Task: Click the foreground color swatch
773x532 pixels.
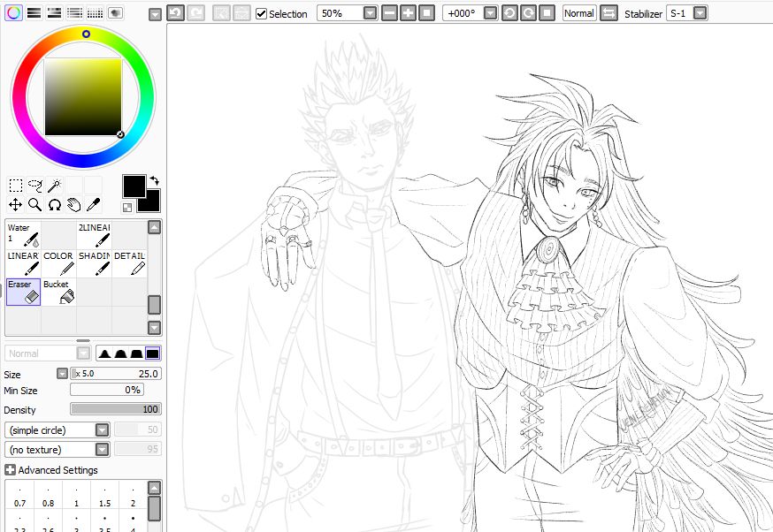Action: (134, 186)
